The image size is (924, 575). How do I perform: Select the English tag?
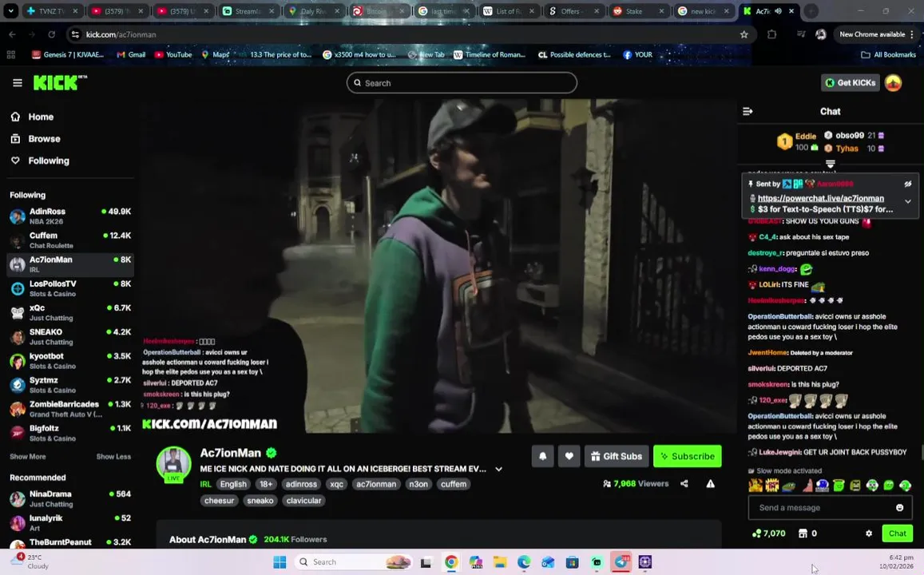point(233,484)
